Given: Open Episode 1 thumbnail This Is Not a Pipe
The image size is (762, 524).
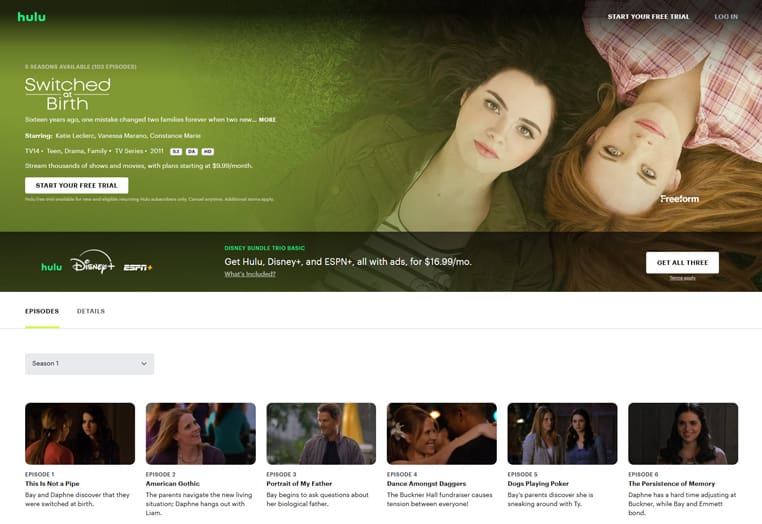Looking at the screenshot, I should tap(80, 434).
